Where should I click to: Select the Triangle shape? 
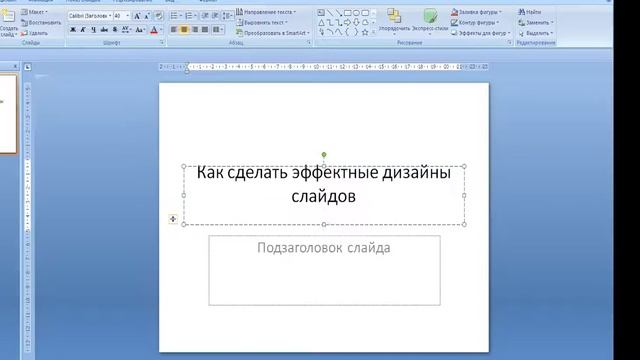[x=321, y=23]
